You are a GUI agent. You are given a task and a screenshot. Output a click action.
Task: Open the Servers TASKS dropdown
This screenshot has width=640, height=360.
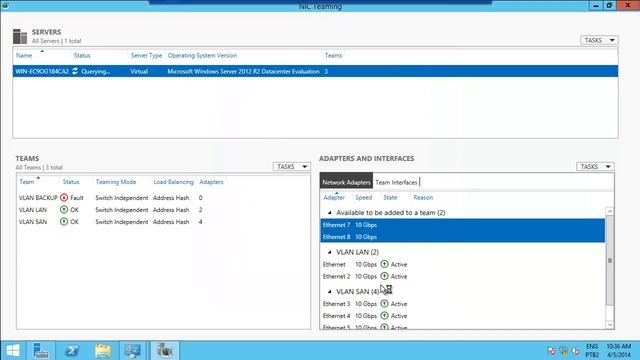[599, 40]
